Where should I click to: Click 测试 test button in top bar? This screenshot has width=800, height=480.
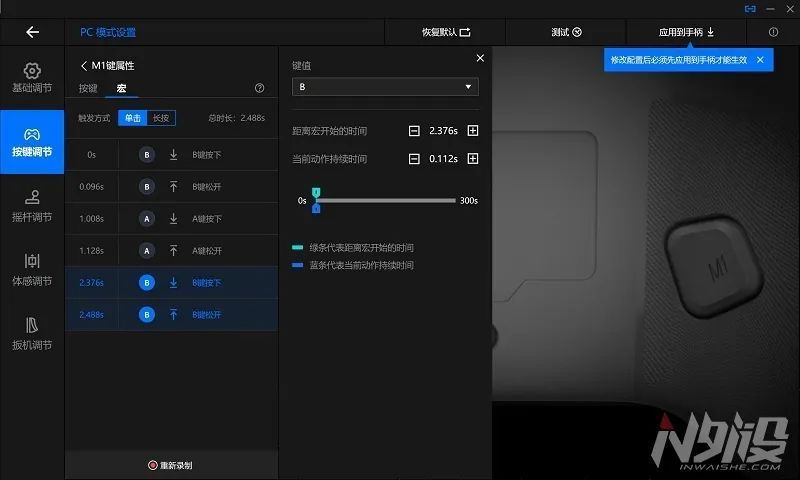tap(566, 32)
